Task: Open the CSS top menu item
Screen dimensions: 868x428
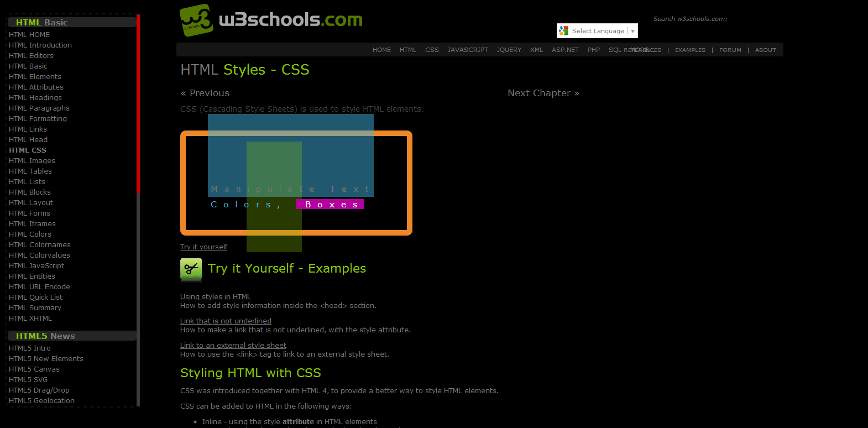Action: [x=432, y=50]
